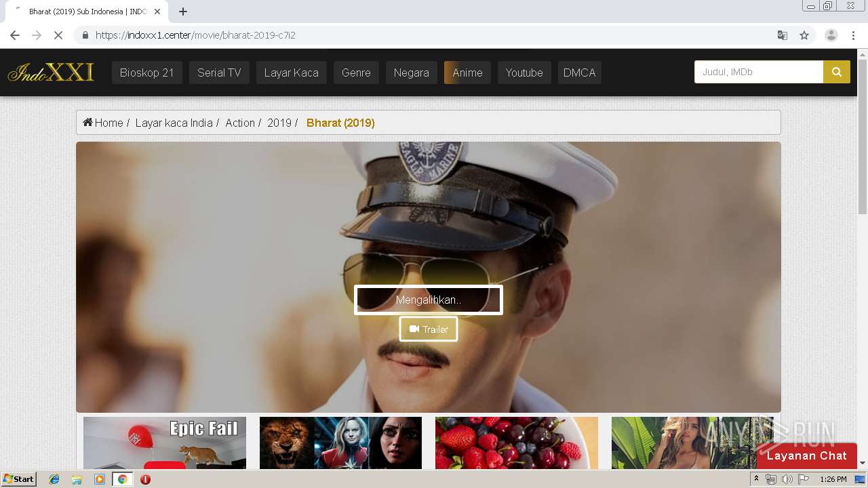The image size is (868, 488).
Task: Open Negara menu
Action: coord(412,73)
